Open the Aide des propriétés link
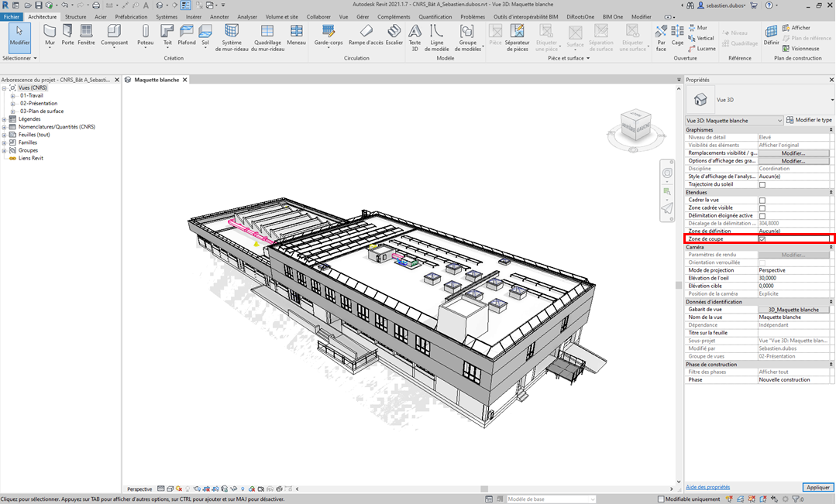This screenshot has width=836, height=504. [x=707, y=487]
